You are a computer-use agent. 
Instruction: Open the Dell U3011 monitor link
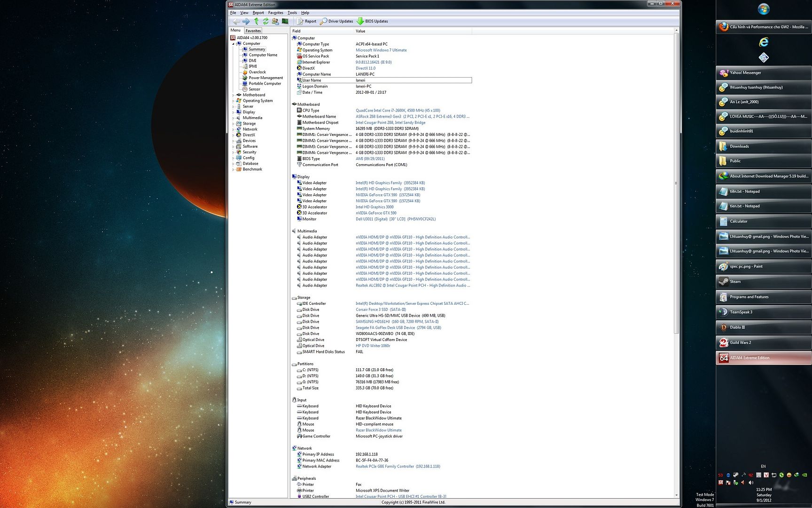tap(396, 219)
